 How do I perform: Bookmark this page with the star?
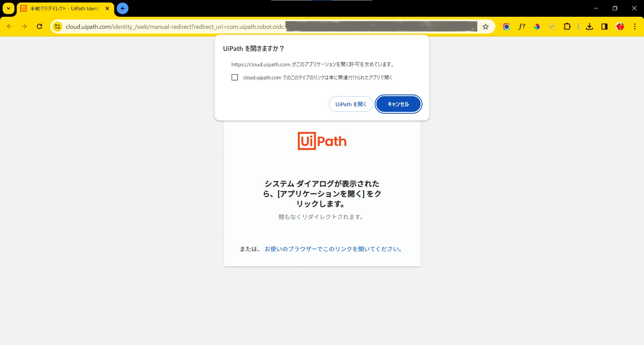coord(485,26)
